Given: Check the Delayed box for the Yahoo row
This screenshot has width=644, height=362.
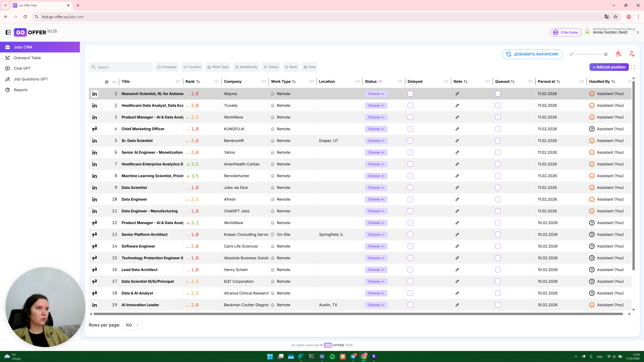Looking at the screenshot, I should pos(410,152).
